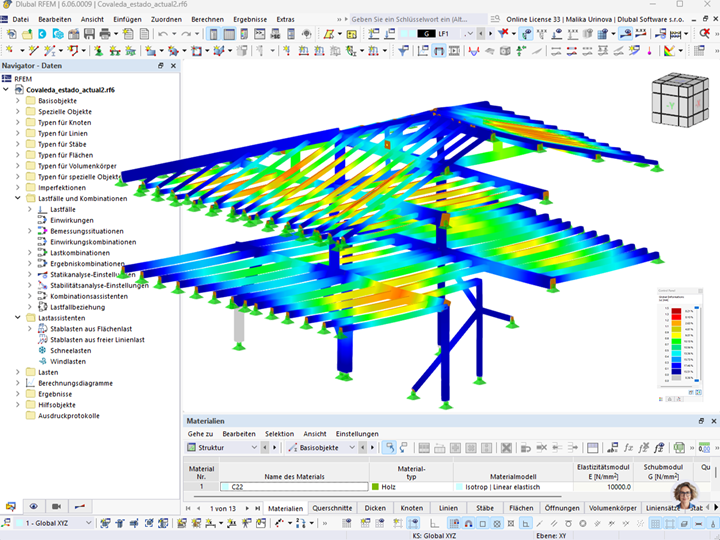The width and height of the screenshot is (720, 540).
Task: Expand the Lastfälle tree item
Action: tap(30, 209)
